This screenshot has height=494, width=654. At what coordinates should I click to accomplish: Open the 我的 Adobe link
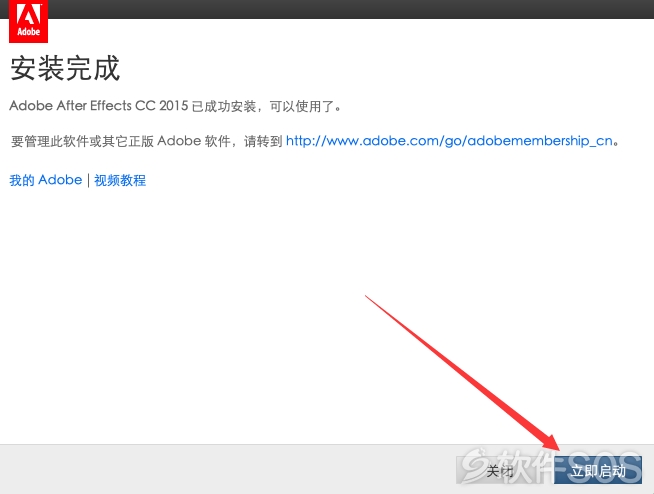click(x=45, y=180)
